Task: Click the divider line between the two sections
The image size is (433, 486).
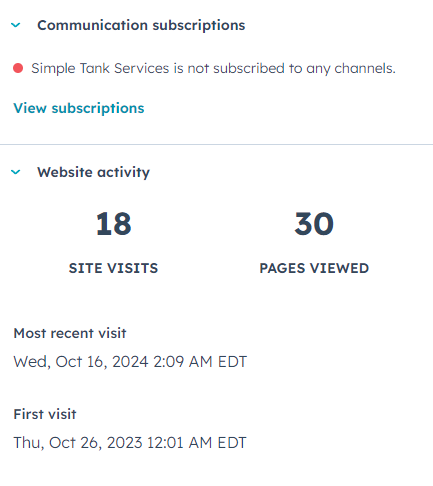Action: click(216, 145)
